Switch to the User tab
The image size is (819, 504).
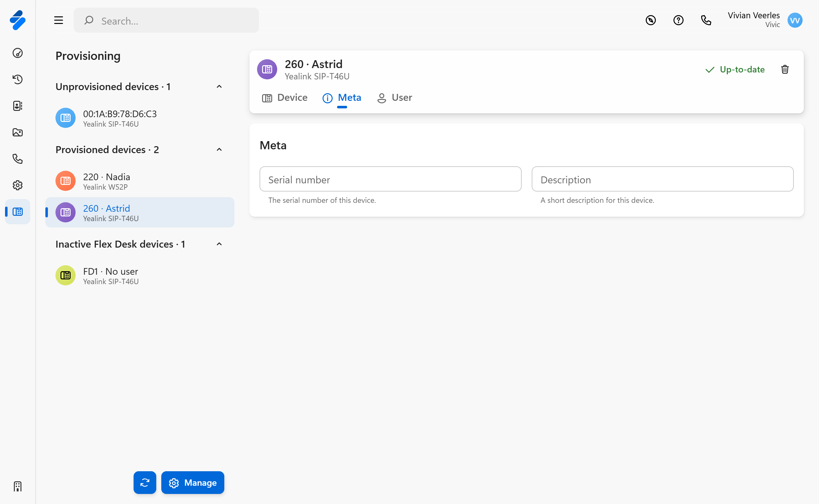tap(395, 98)
